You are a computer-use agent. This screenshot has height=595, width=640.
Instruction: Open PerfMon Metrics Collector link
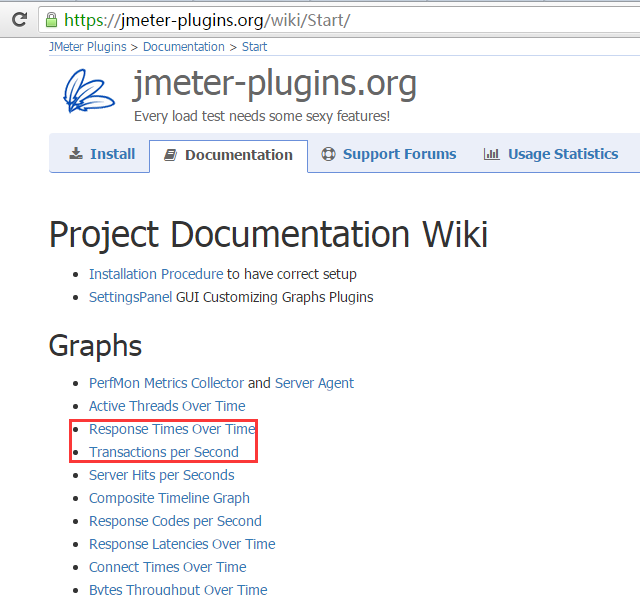point(167,383)
